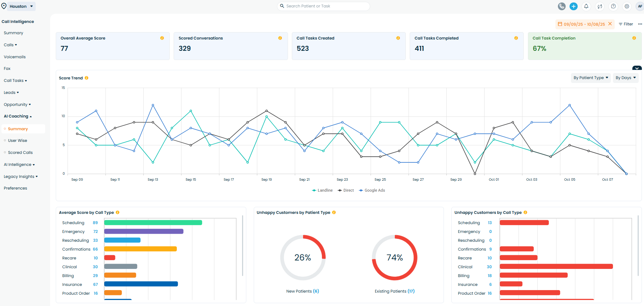Click the Search Patient or Task field

point(323,6)
